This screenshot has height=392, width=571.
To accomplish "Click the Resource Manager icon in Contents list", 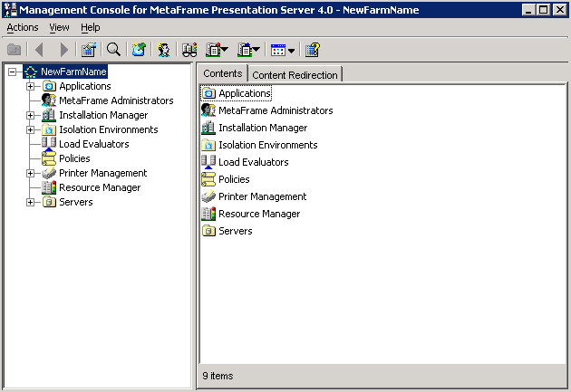I will (208, 214).
